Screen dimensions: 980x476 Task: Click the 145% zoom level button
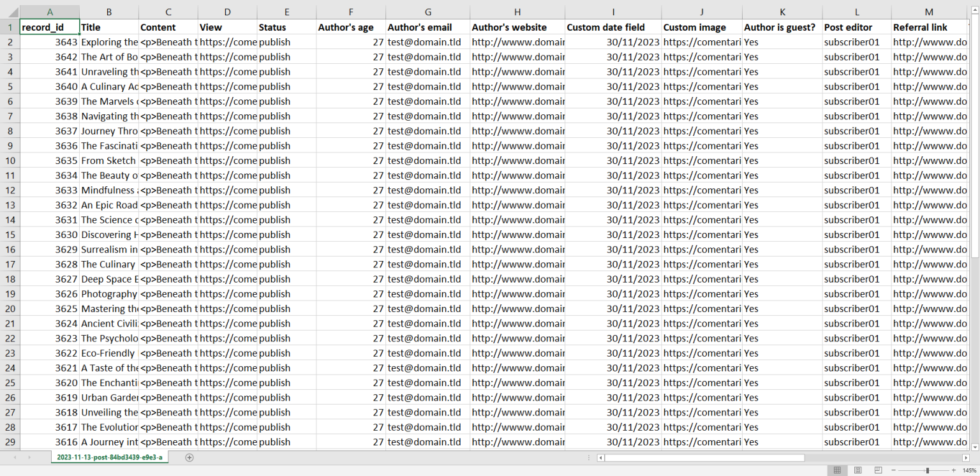969,470
